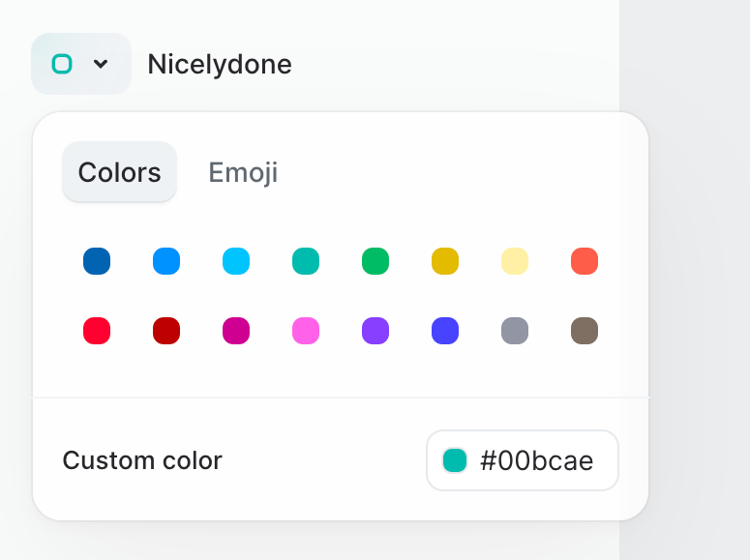This screenshot has width=750, height=560.
Task: Click the custom color hex input field
Action: coord(535,460)
